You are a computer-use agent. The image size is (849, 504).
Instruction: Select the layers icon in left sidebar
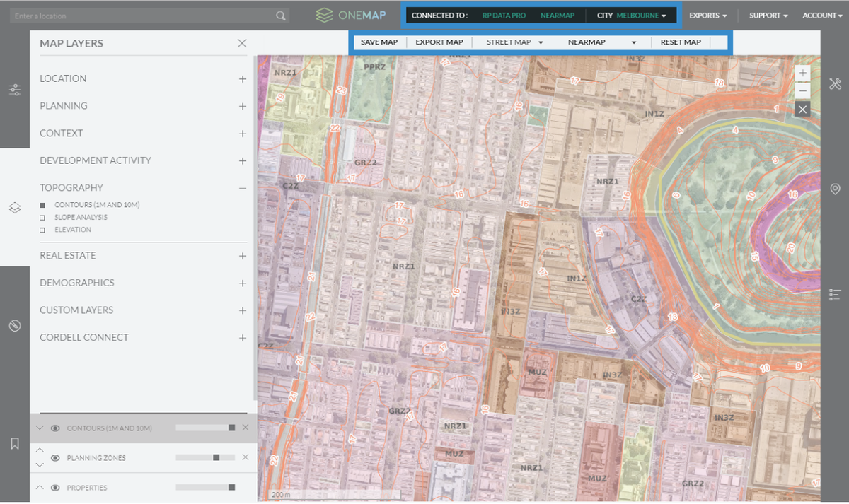tap(15, 209)
